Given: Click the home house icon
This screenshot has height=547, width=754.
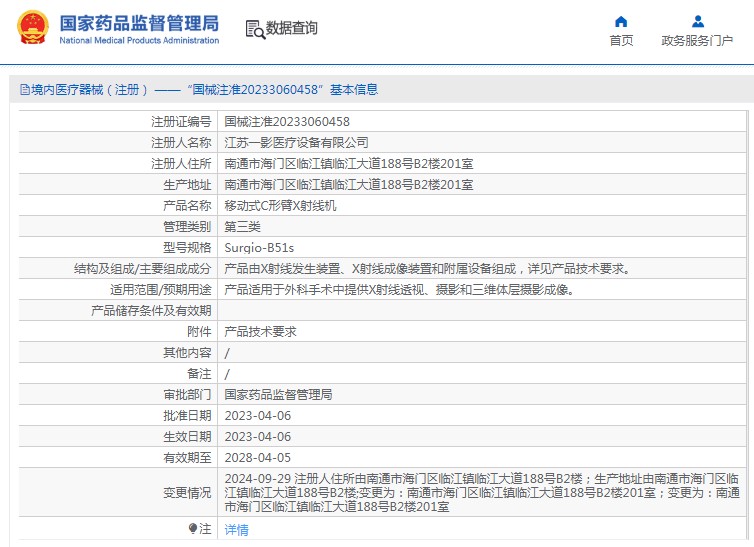Looking at the screenshot, I should pyautogui.click(x=621, y=21).
